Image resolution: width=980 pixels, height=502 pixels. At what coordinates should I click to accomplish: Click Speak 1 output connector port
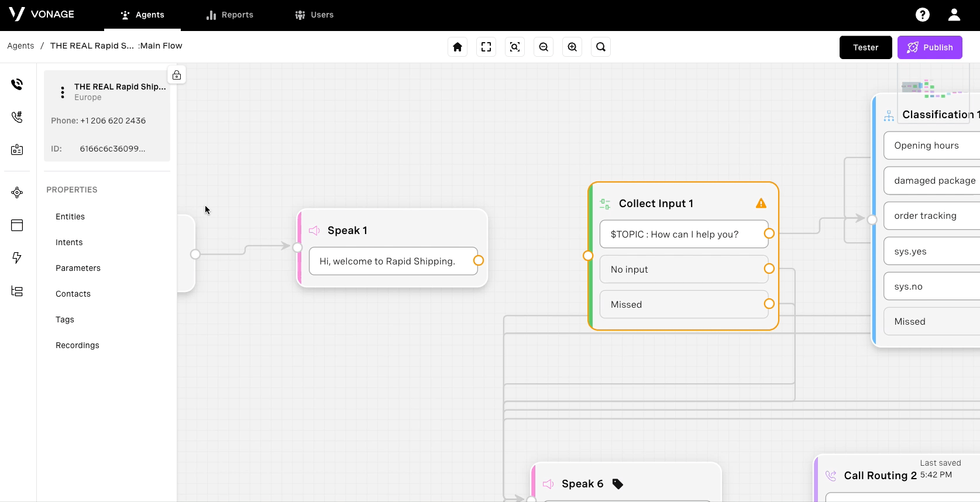point(479,260)
